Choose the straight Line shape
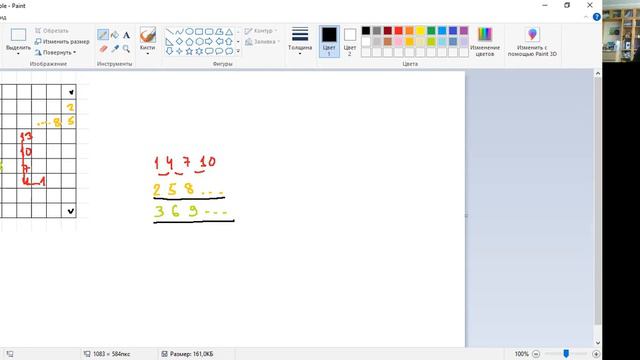The height and width of the screenshot is (360, 640). pos(169,31)
